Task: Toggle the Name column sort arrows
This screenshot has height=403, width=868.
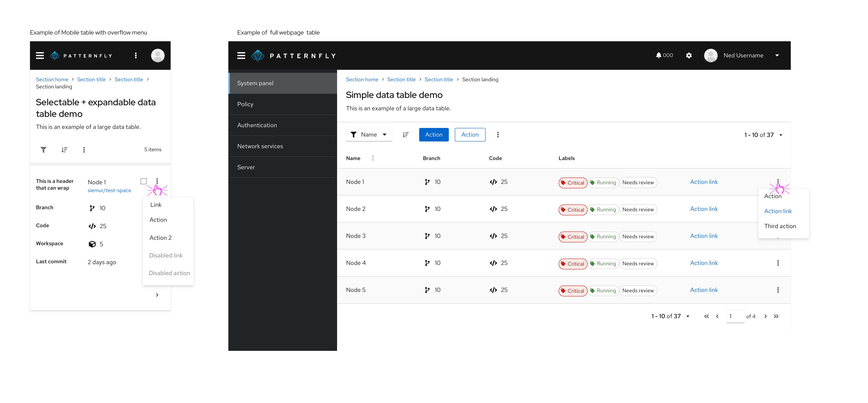Action: point(373,158)
